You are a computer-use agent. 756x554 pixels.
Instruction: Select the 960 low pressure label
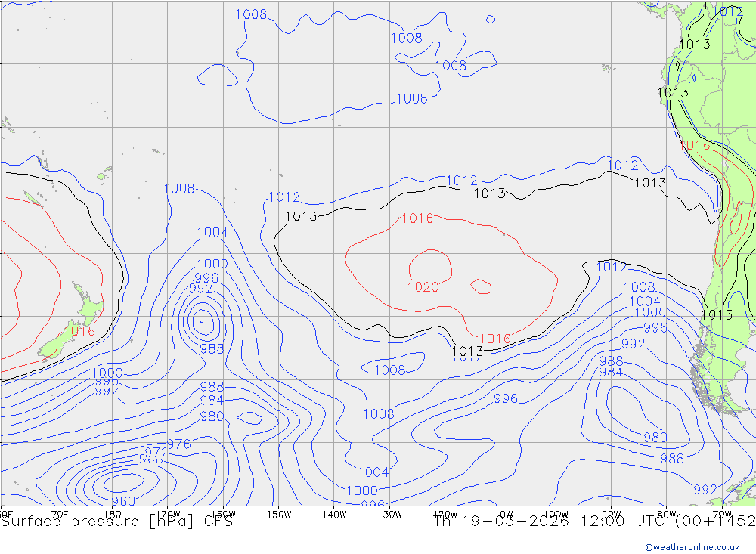(123, 501)
